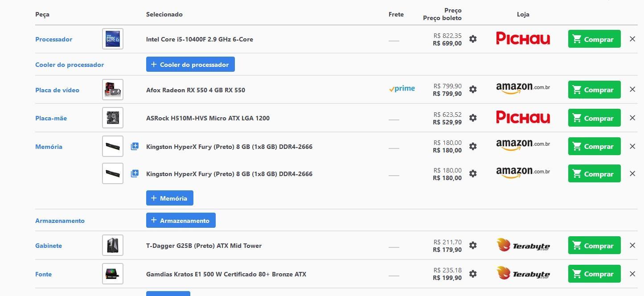Buy the T-Dagger G25B case with Comprar
This screenshot has height=296, width=644.
click(x=594, y=246)
